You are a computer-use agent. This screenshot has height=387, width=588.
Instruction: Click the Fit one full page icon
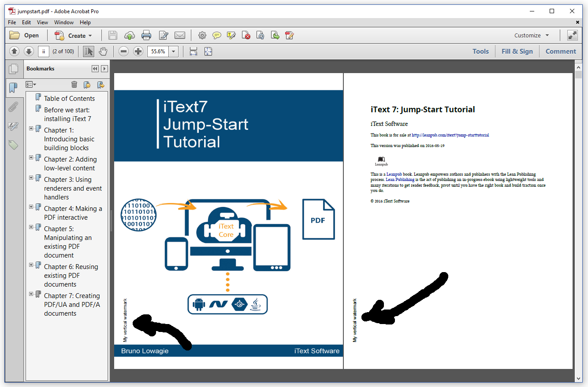click(208, 52)
